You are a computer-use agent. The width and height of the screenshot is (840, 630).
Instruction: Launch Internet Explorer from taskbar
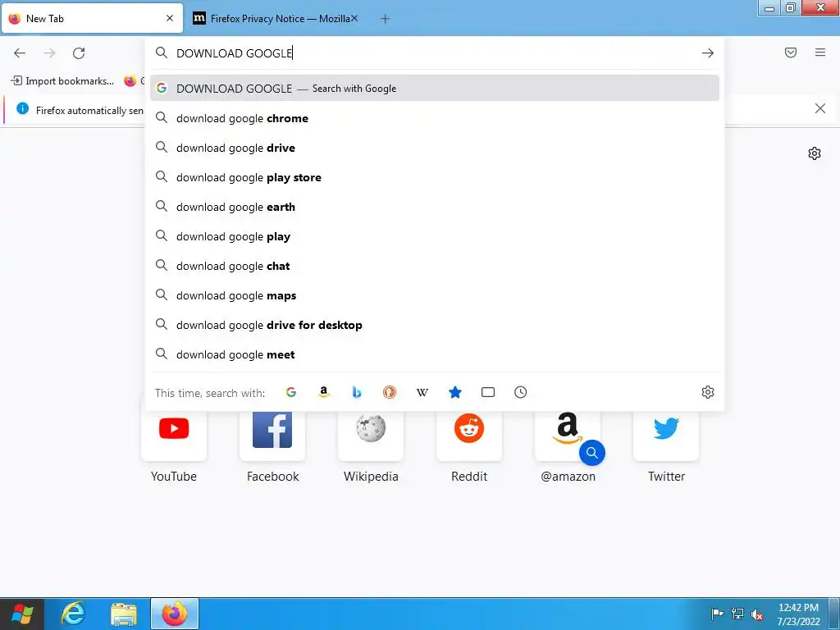[73, 614]
